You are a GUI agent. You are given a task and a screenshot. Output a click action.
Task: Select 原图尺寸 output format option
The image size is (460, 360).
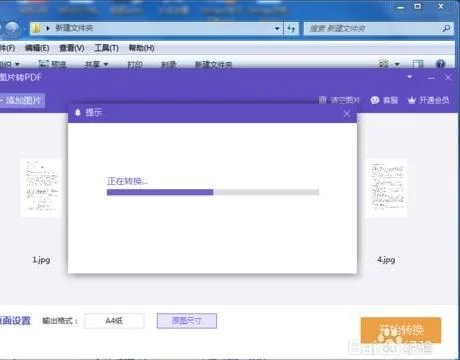[187, 321]
